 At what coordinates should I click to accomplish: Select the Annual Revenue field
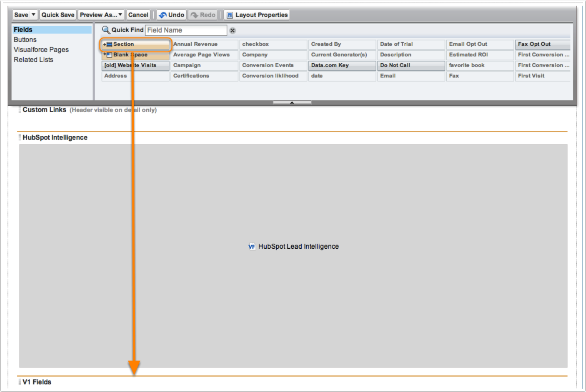point(204,44)
